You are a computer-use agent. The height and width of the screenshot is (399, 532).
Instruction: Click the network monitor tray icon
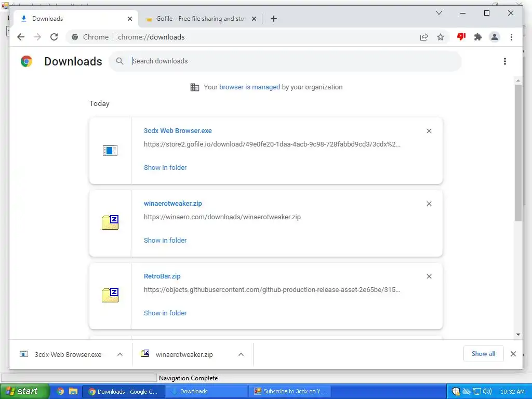tap(477, 392)
